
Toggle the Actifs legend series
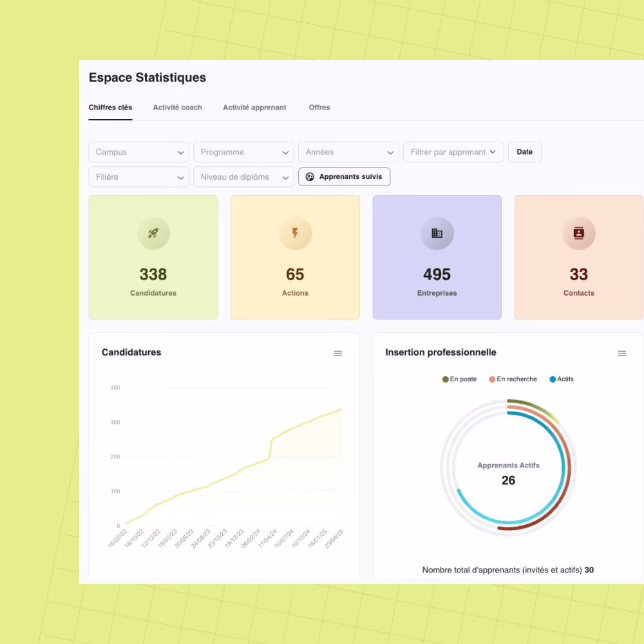[562, 379]
